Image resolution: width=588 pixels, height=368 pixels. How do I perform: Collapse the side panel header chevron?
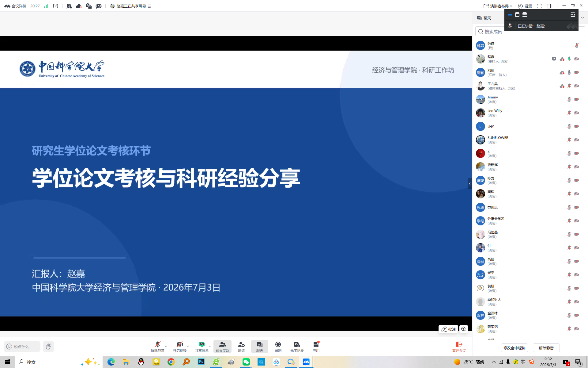pyautogui.click(x=582, y=18)
